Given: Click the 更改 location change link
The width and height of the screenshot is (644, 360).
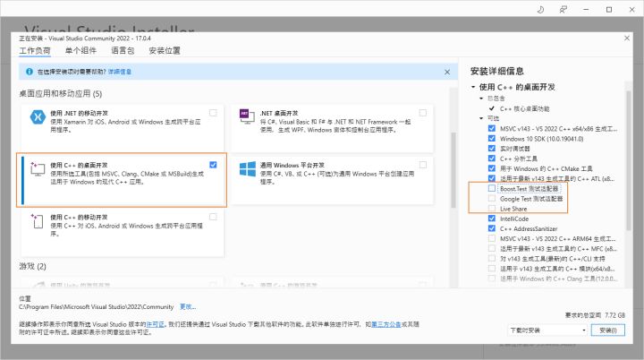Looking at the screenshot, I should [x=187, y=307].
